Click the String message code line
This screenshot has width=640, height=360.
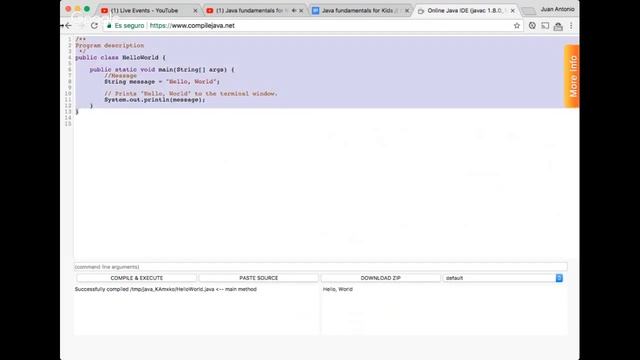tap(162, 82)
